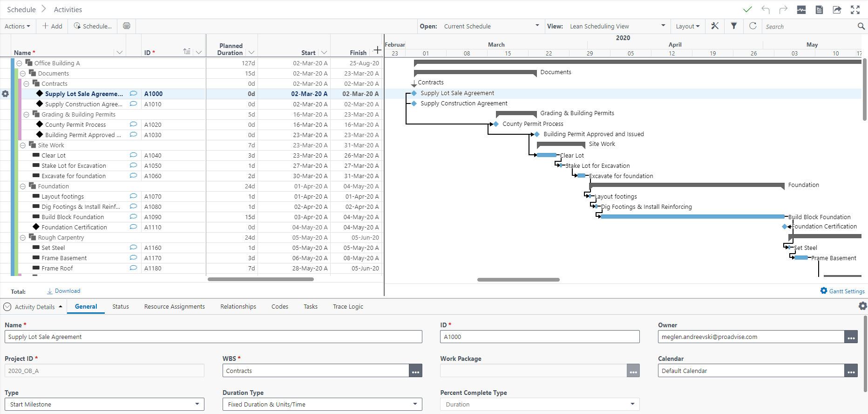Screen dimensions: 868x414
Task: Collapse the Activity Details panel
Action: (7, 307)
